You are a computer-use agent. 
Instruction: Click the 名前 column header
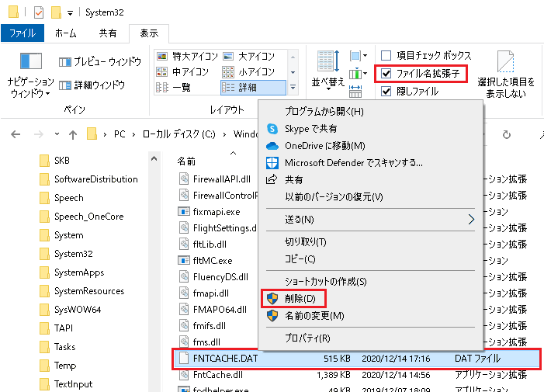(186, 161)
